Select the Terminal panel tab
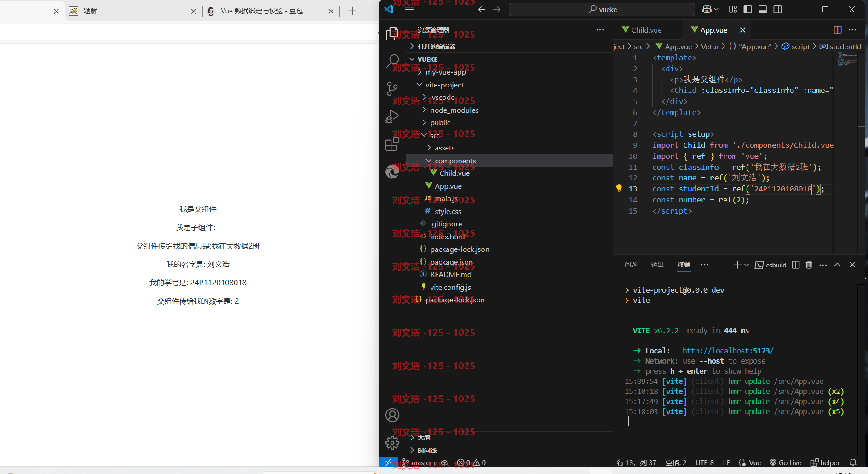Viewport: 868px width, 474px height. tap(684, 265)
